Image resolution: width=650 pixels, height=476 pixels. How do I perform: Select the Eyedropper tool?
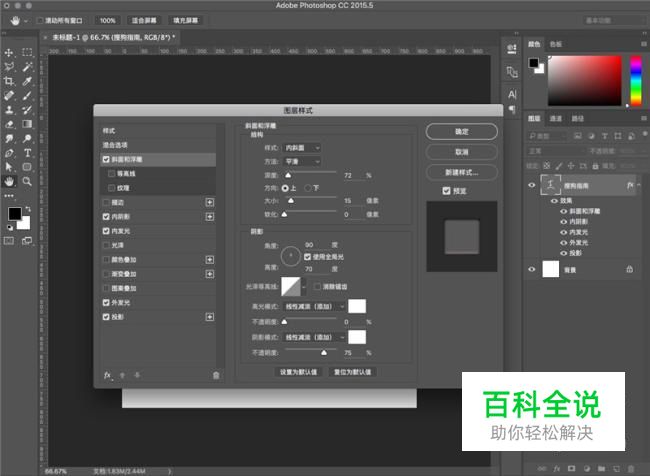(27, 81)
